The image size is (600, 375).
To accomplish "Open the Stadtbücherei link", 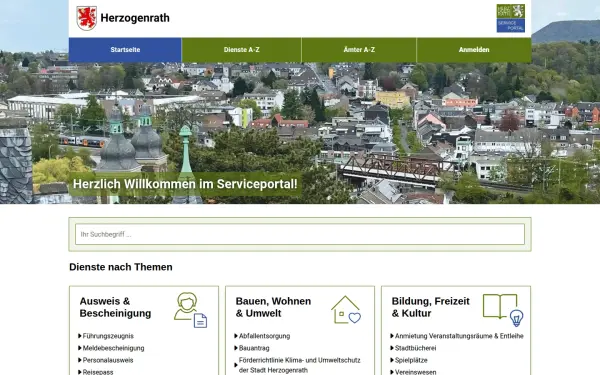I will 416,348.
